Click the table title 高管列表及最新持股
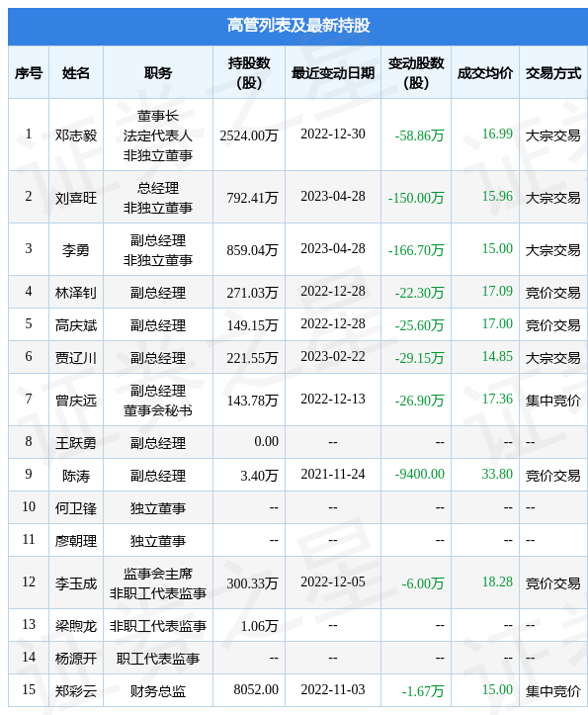The width and height of the screenshot is (588, 715). (298, 26)
